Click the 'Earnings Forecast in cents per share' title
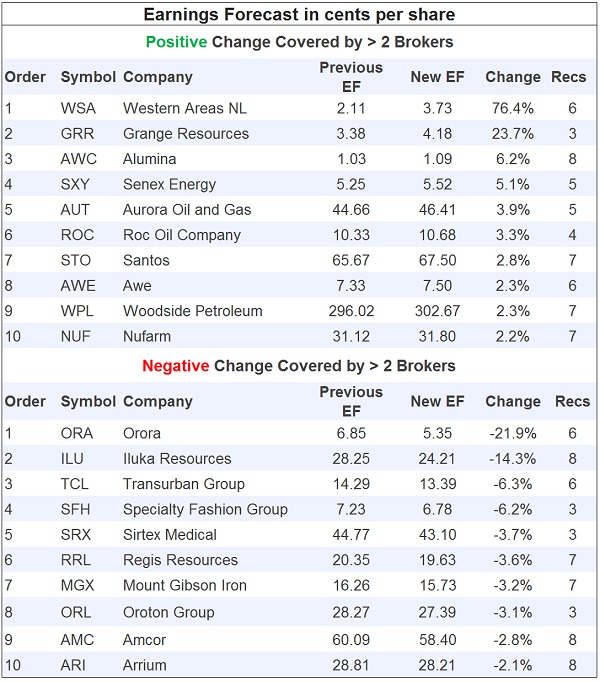The image size is (600, 682). pyautogui.click(x=299, y=15)
